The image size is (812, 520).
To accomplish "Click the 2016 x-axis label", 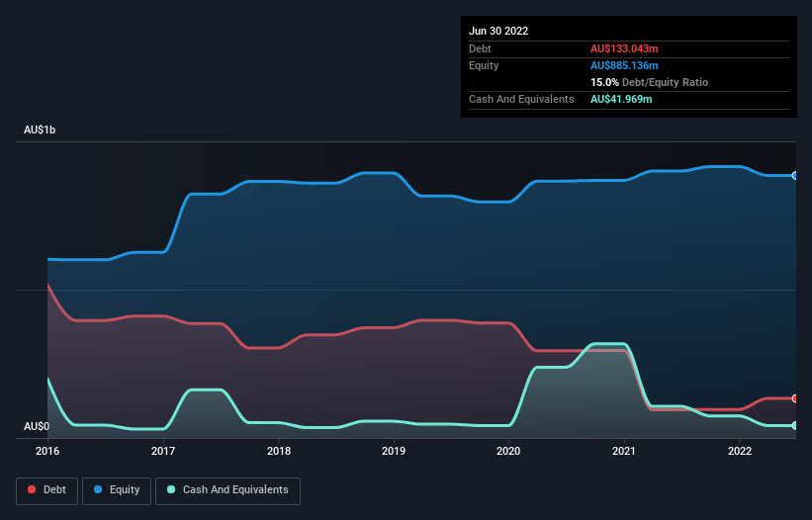I will click(x=47, y=451).
